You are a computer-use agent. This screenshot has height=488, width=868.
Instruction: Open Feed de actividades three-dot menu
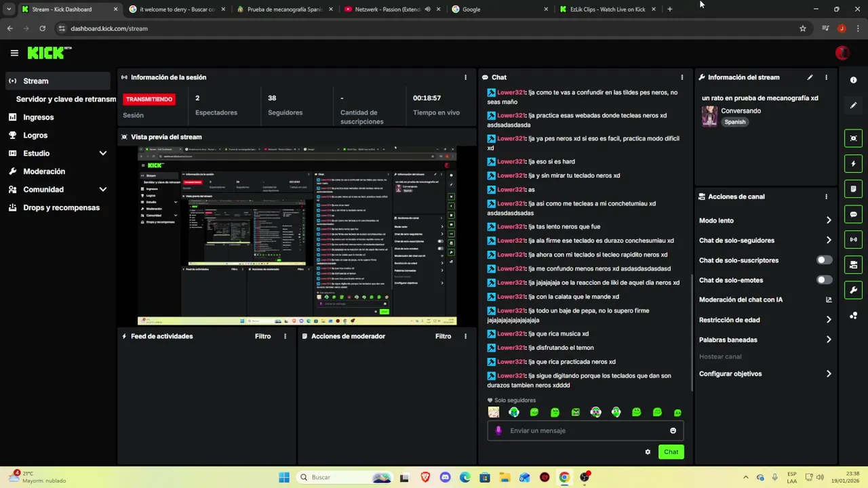click(x=285, y=336)
